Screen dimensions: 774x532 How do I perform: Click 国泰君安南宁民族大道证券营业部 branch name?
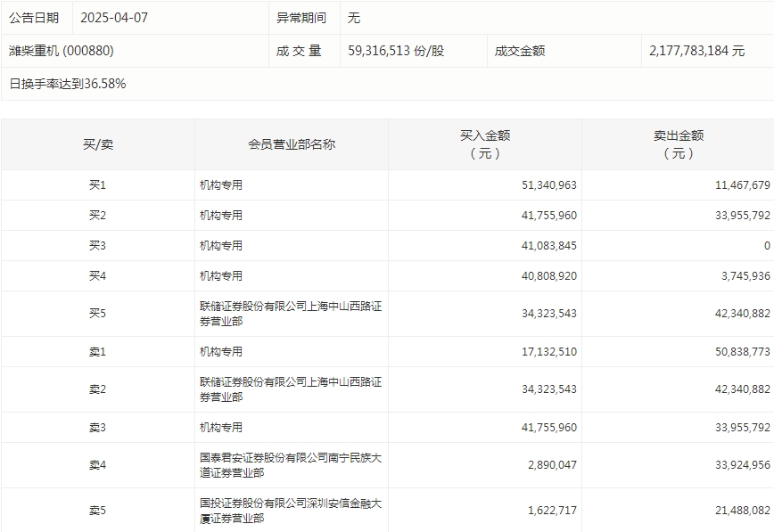pyautogui.click(x=288, y=464)
